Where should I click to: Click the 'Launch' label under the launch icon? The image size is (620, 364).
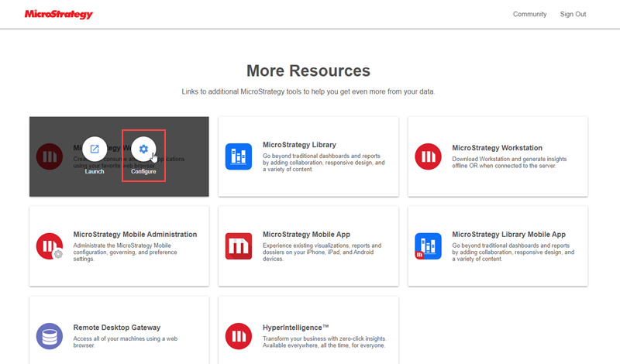[x=95, y=171]
